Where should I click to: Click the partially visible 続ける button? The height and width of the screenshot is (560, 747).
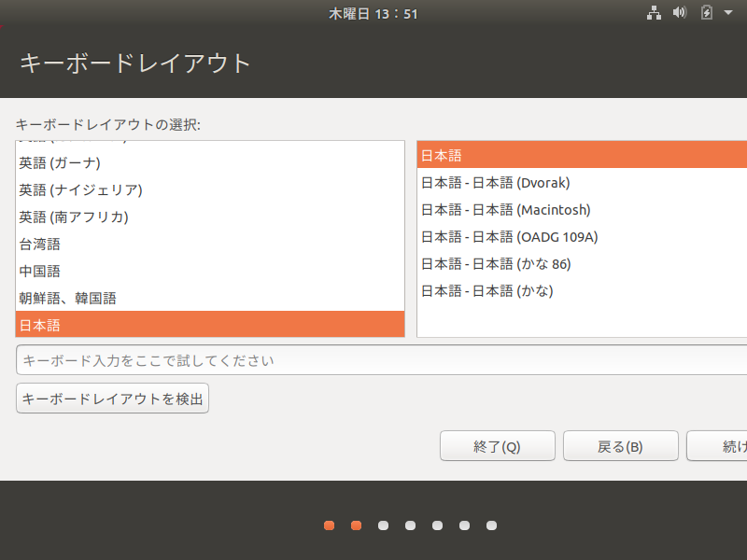(x=717, y=446)
